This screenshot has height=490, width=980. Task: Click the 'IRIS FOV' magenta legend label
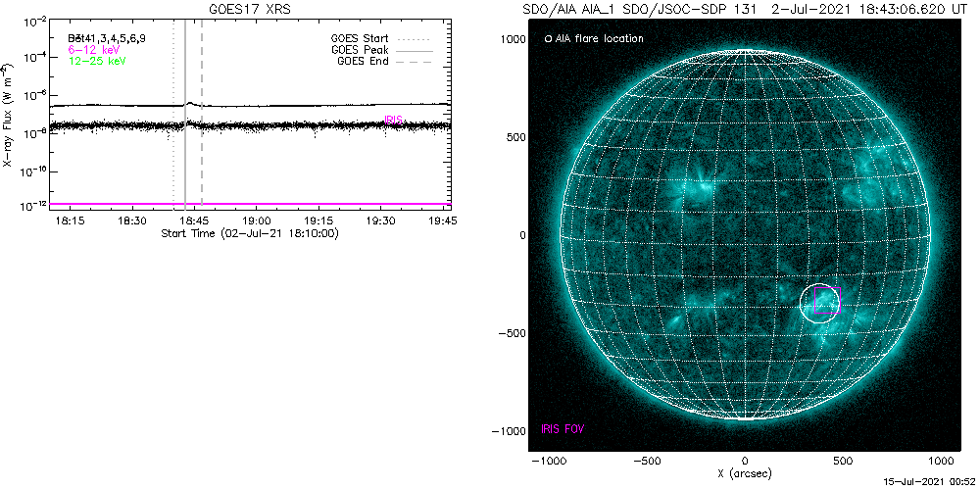point(563,429)
